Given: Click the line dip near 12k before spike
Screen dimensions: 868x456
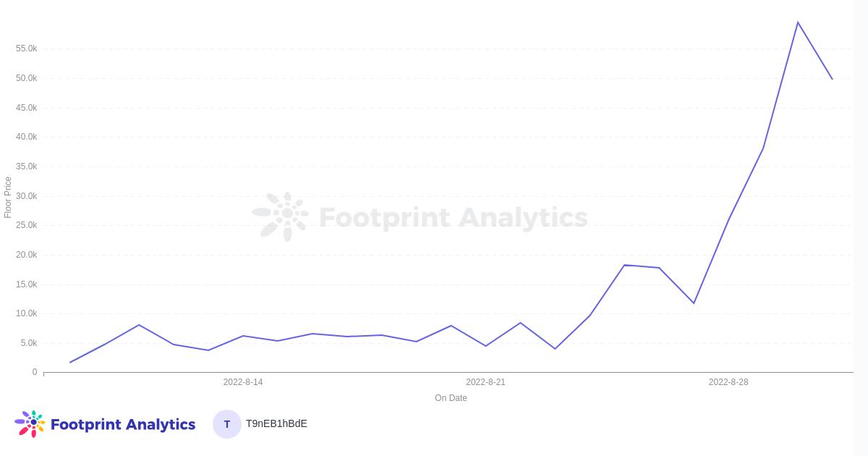Looking at the screenshot, I should click(694, 303).
